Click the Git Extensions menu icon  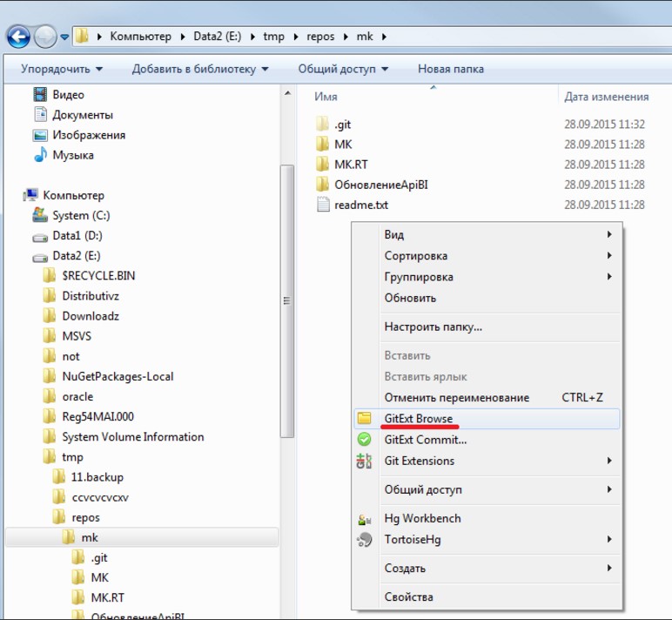pyautogui.click(x=365, y=461)
